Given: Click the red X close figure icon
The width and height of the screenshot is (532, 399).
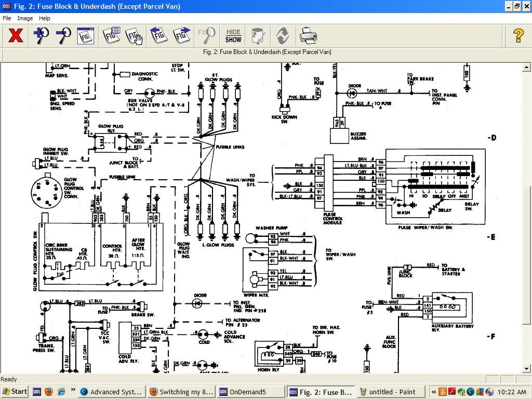Looking at the screenshot, I should coord(16,36).
